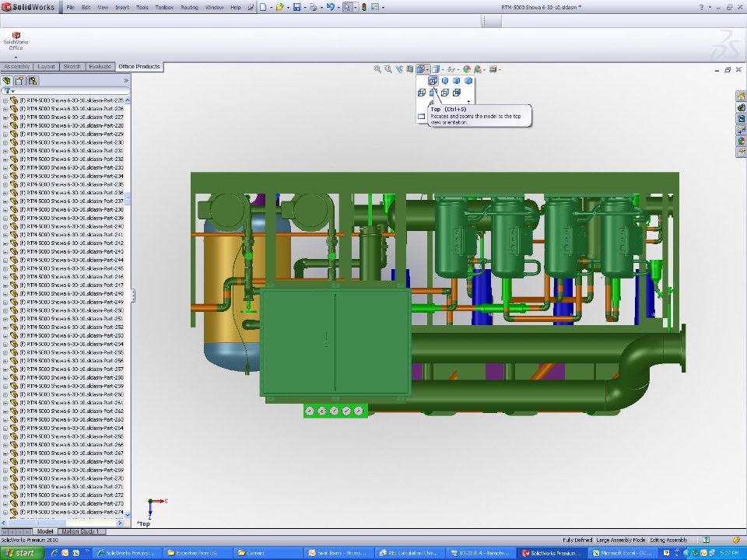Click Apply Scene icon
Image resolution: width=747 pixels, height=560 pixels.
tap(478, 69)
